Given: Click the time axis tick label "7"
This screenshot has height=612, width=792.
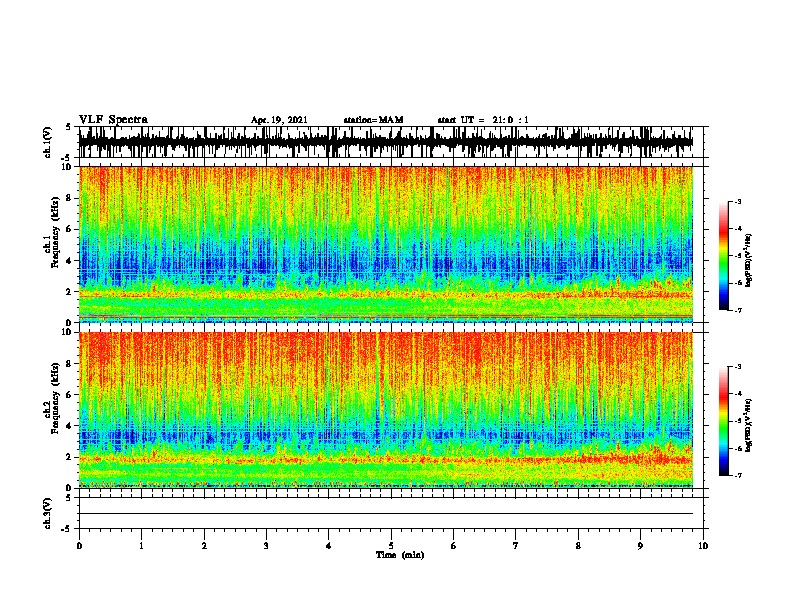Looking at the screenshot, I should click(516, 546).
